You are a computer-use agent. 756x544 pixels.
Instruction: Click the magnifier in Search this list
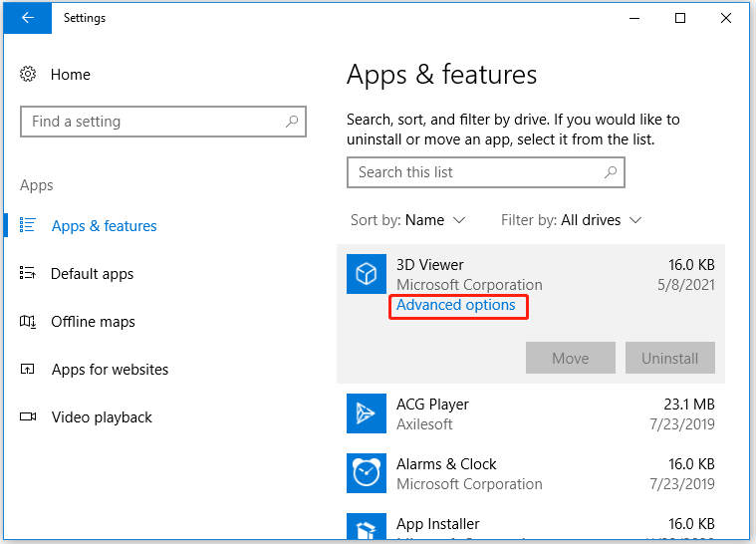coord(611,172)
